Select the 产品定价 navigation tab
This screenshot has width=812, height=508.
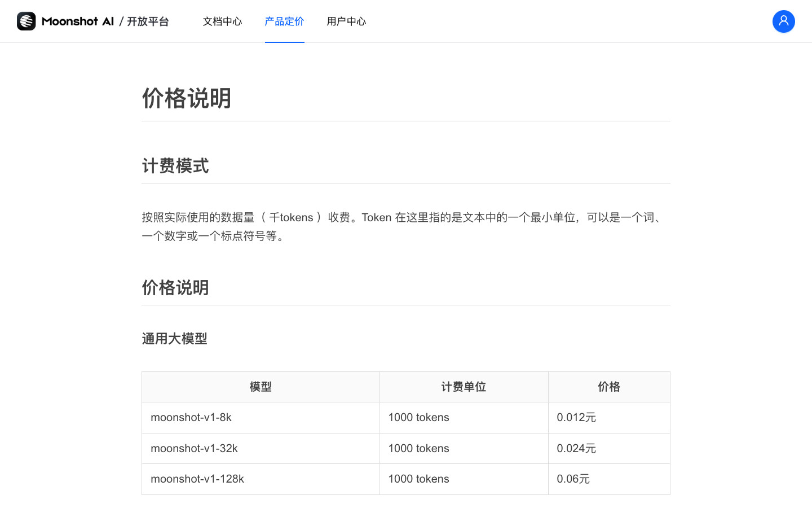[x=284, y=21]
